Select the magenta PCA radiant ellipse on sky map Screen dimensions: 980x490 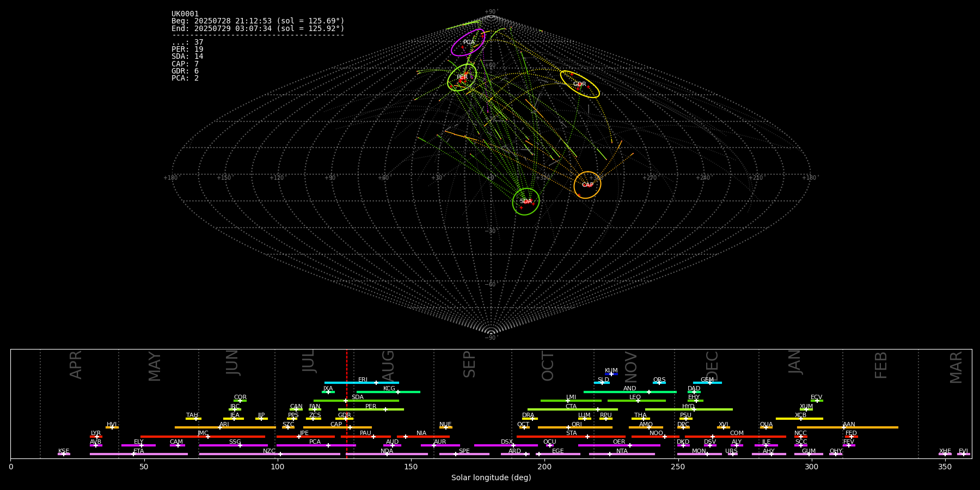(468, 42)
